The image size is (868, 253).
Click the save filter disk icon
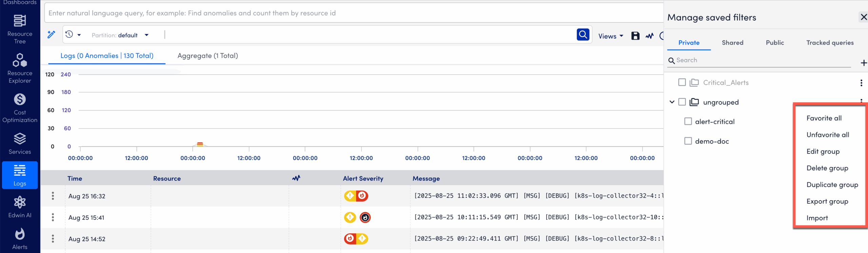point(635,36)
